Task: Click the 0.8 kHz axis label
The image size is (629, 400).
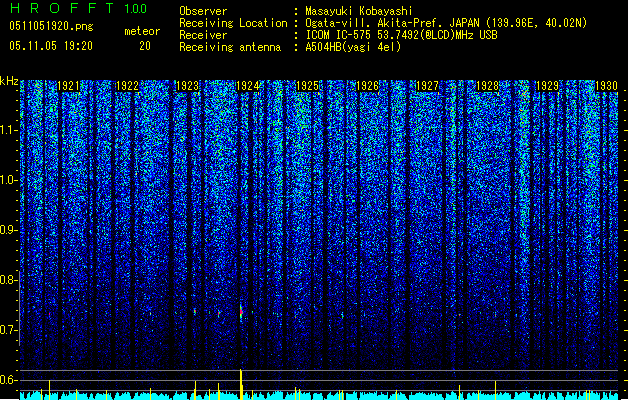Action: (9, 280)
